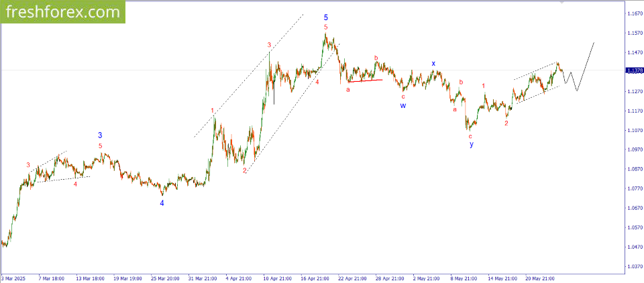Click the '16 Apr 21:00' time label
Viewport: 644px width, 283px height.
tap(315, 278)
